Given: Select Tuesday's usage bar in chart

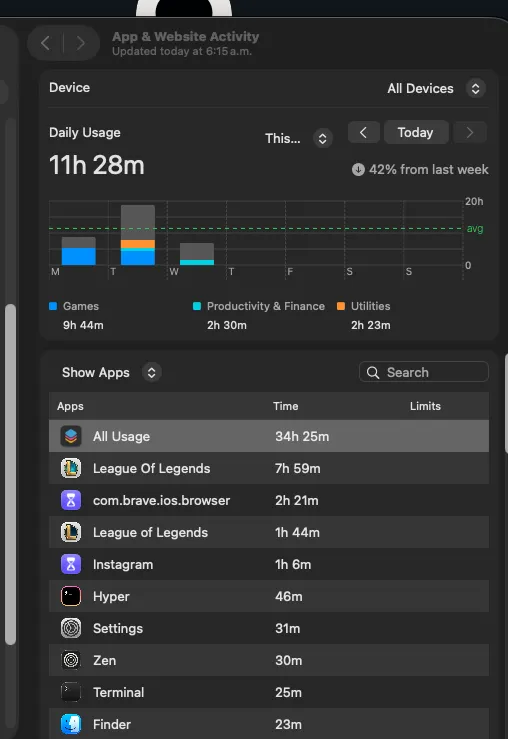Looking at the screenshot, I should [138, 235].
